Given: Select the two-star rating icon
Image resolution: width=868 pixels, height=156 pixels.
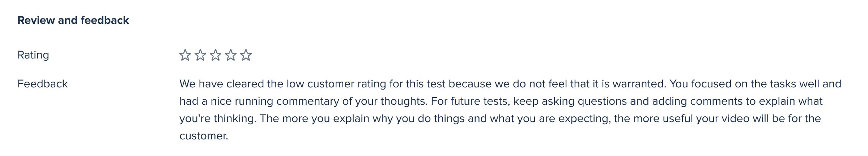Looking at the screenshot, I should coord(200,55).
